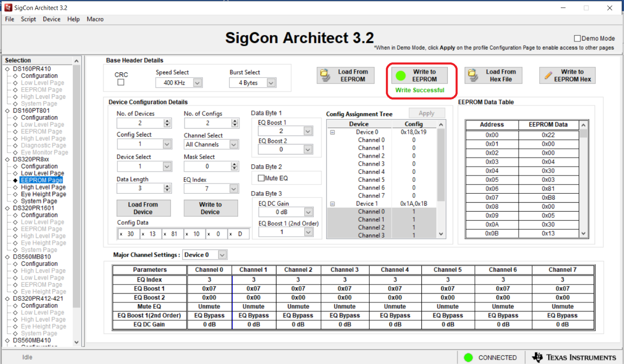
Task: Click the No. of Configs stepper arrows
Action: pos(235,123)
